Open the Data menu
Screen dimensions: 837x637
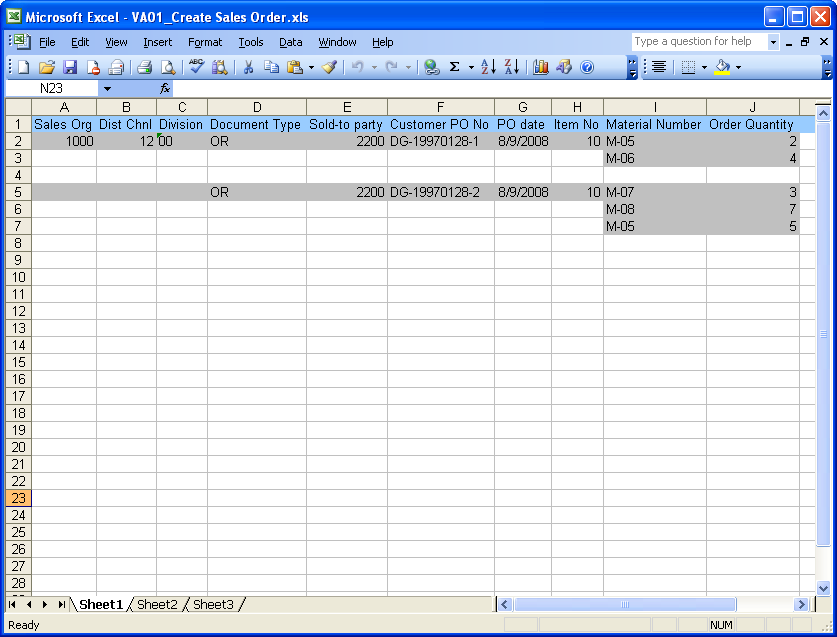tap(291, 42)
